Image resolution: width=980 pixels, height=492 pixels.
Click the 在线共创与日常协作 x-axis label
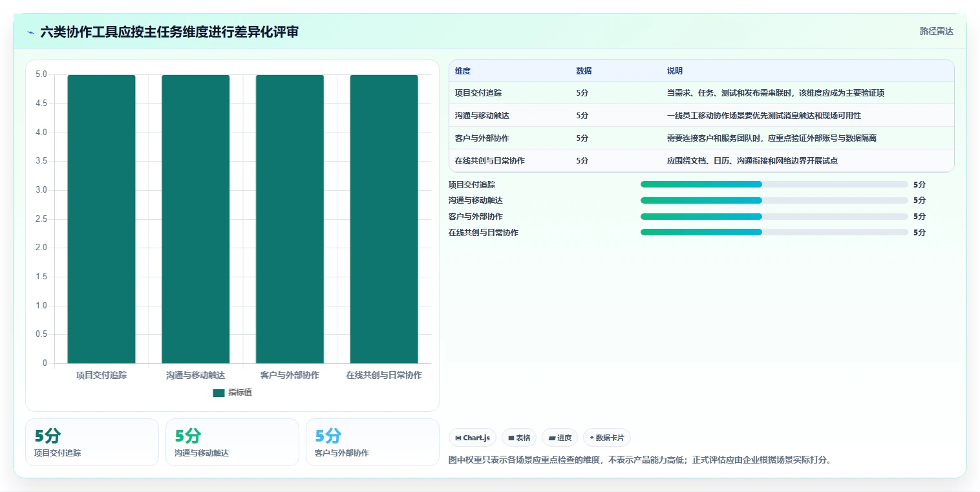coord(384,375)
